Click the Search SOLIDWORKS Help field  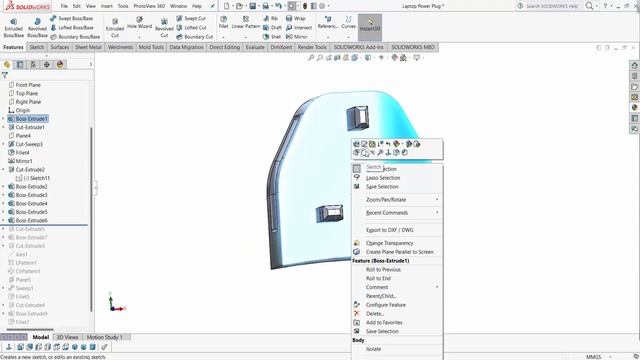[551, 6]
